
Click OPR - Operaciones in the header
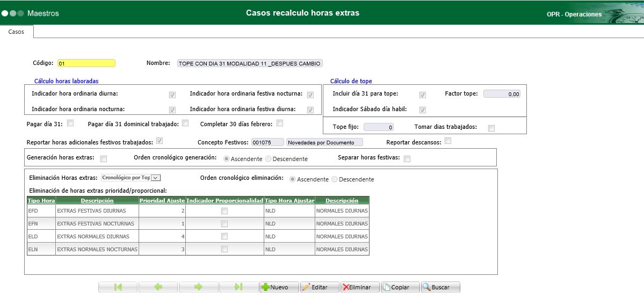[574, 14]
